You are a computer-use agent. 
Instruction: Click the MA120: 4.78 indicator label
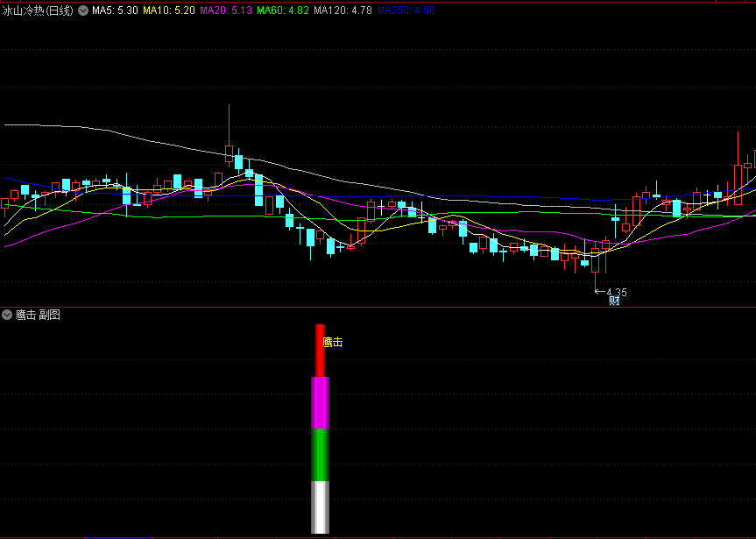pyautogui.click(x=343, y=11)
